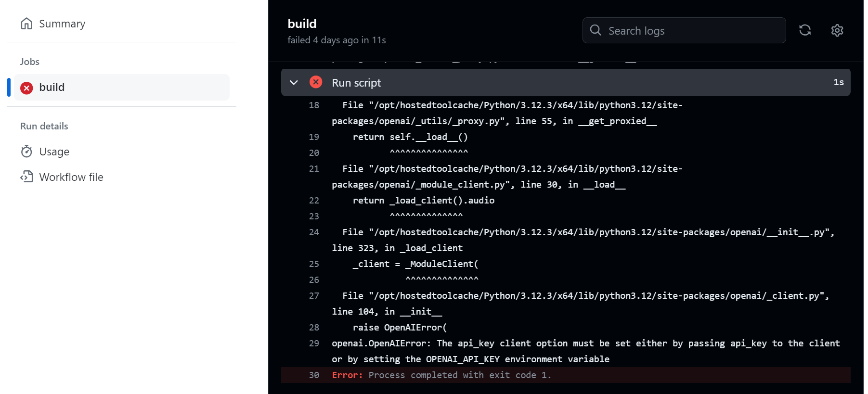Click the _proxy.py file path on line 18
868x394 pixels.
[507, 113]
